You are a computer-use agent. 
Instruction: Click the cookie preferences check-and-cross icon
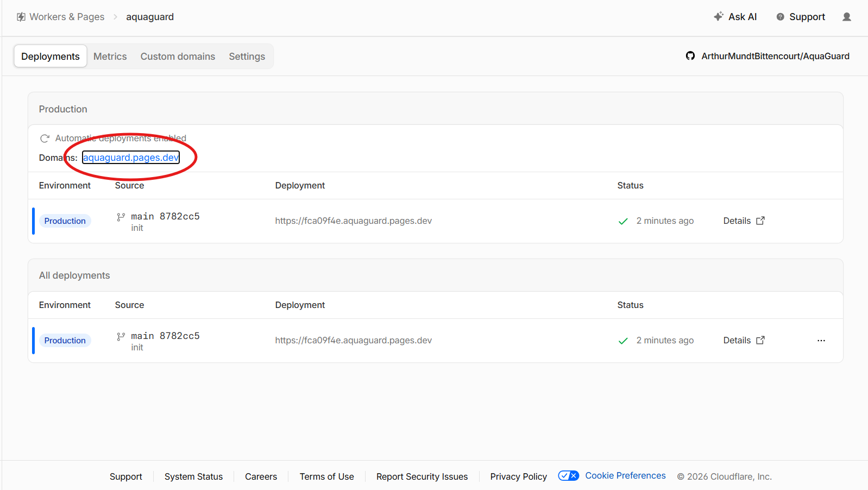tap(569, 476)
